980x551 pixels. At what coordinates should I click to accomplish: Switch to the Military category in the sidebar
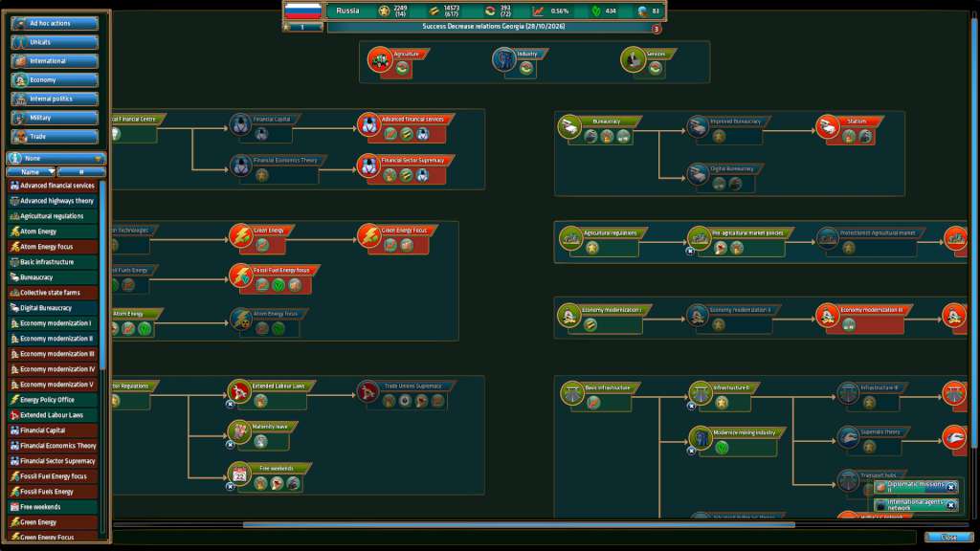point(55,117)
